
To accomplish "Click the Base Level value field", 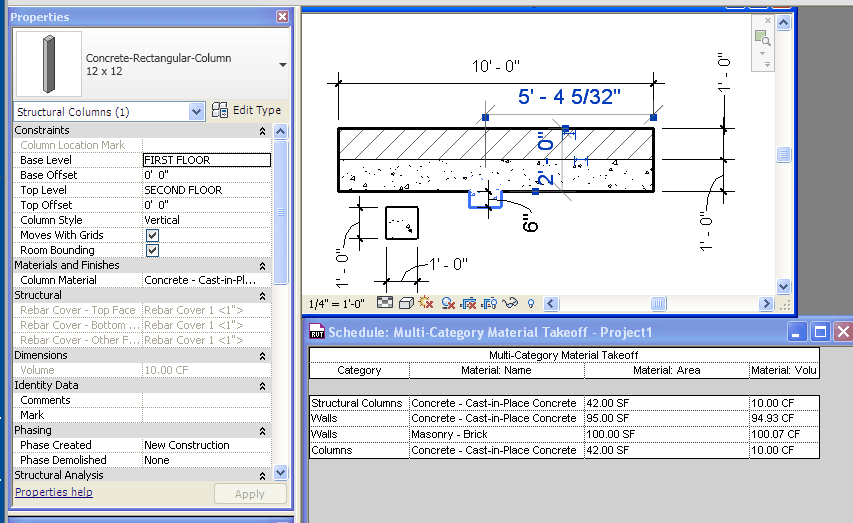I will pos(206,160).
